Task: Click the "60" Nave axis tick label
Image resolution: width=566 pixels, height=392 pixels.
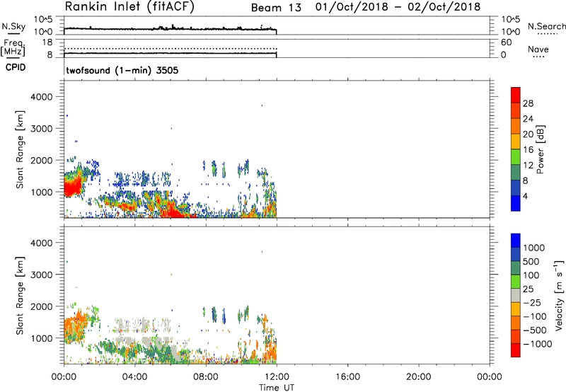Action: pyautogui.click(x=506, y=42)
